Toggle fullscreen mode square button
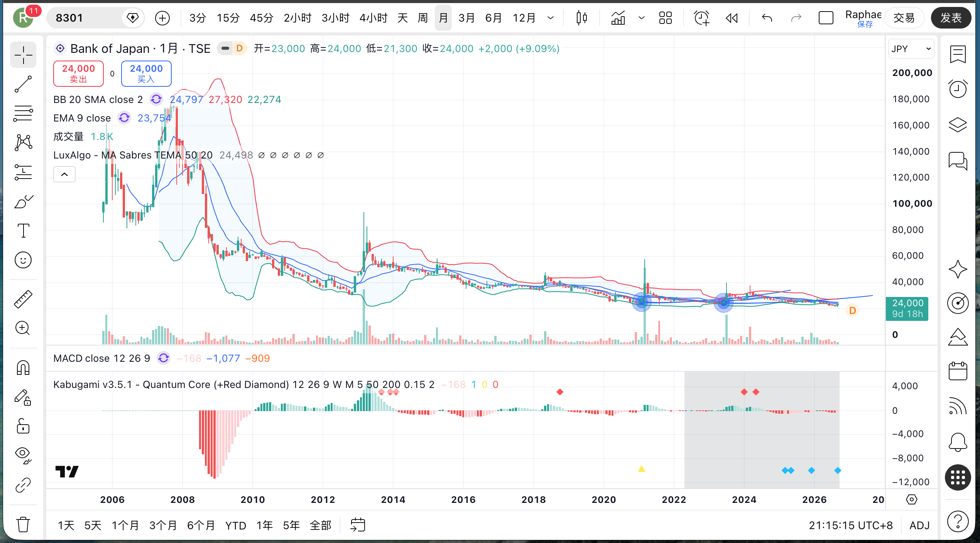 [x=826, y=18]
